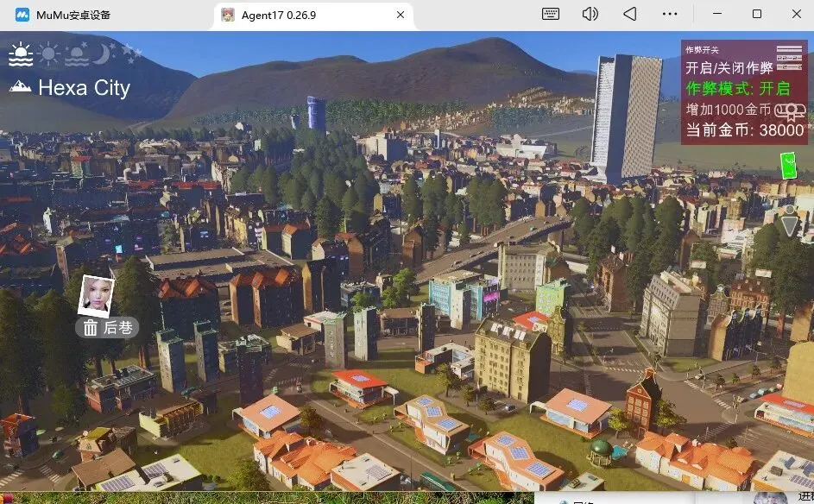
Task: Click the 作弊模式: 开启 status text
Action: [x=738, y=89]
